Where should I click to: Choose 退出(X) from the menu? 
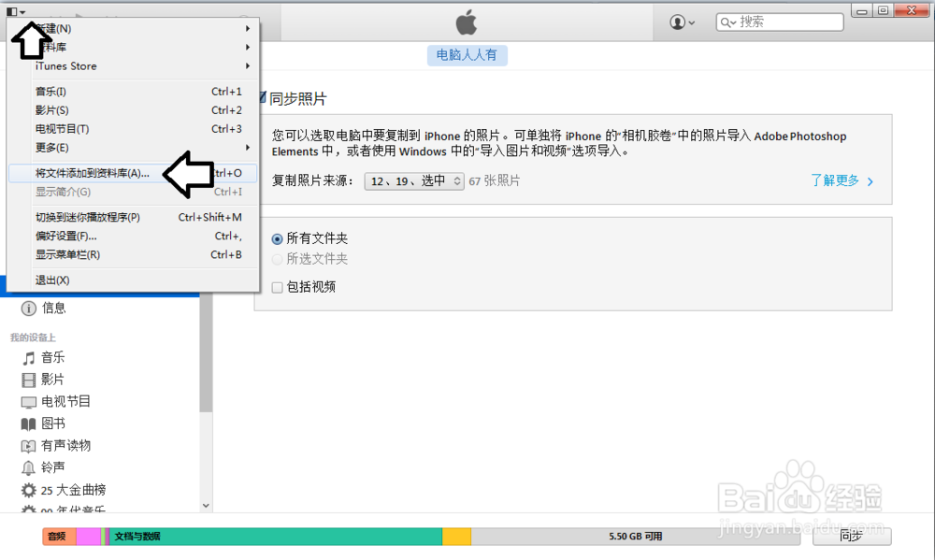133,280
